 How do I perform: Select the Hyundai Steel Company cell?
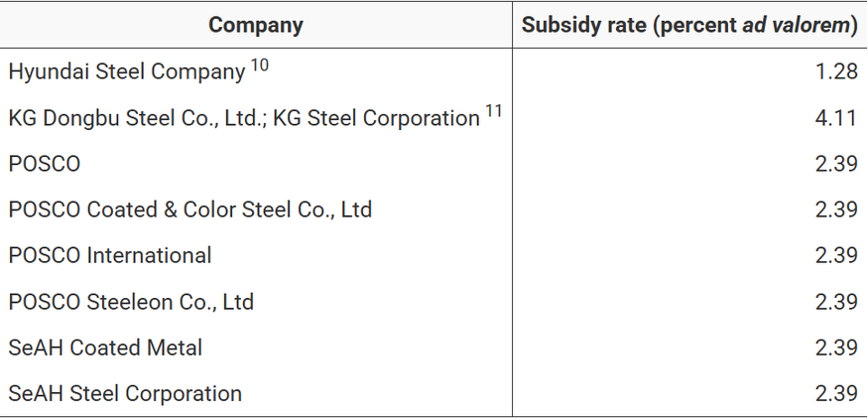pos(126,72)
